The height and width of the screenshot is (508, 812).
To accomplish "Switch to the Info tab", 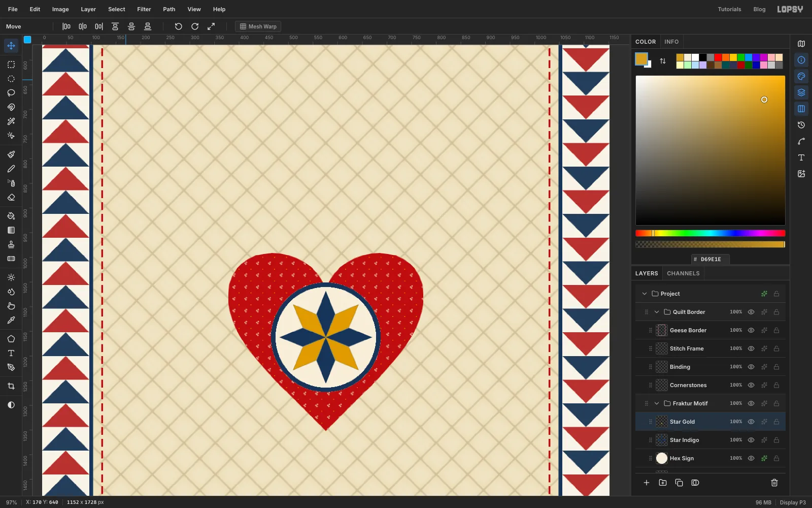I will [x=671, y=42].
